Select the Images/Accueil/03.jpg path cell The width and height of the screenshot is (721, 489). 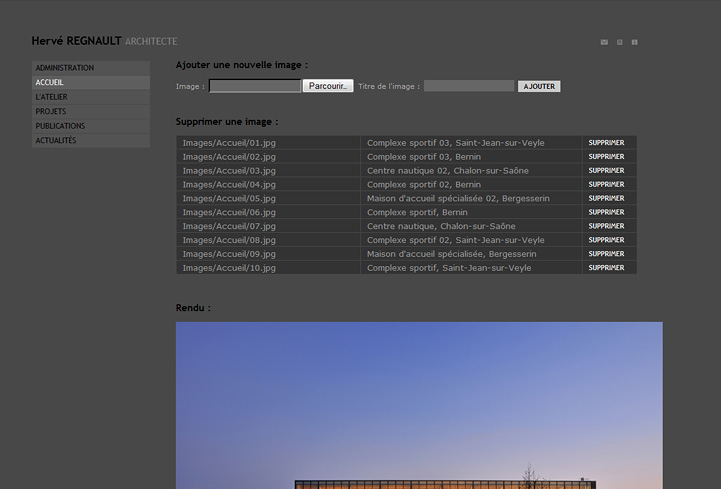pos(268,171)
